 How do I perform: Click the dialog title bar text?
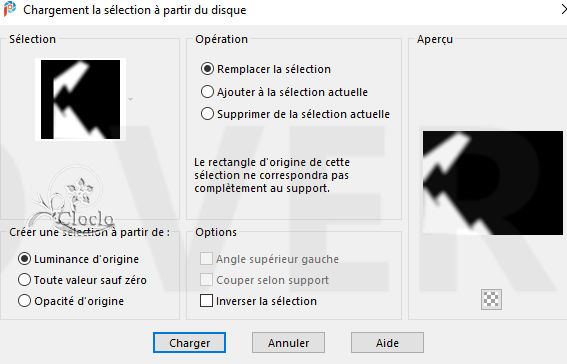point(135,10)
